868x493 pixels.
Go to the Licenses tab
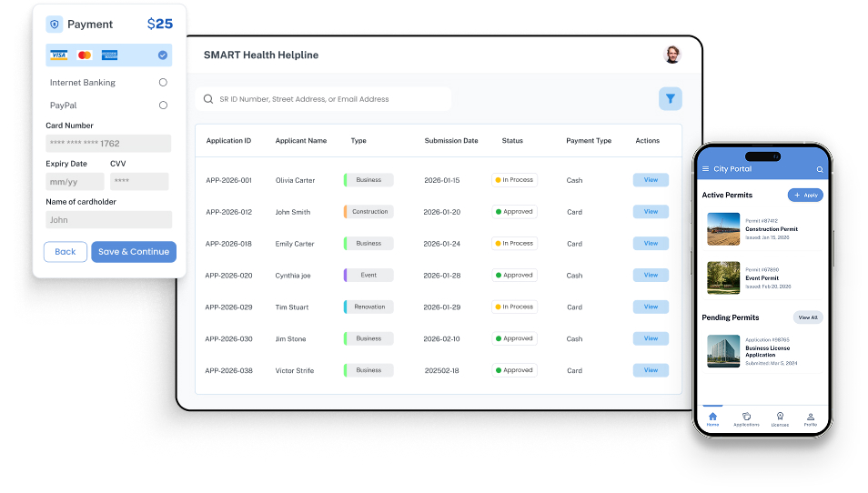pyautogui.click(x=780, y=418)
